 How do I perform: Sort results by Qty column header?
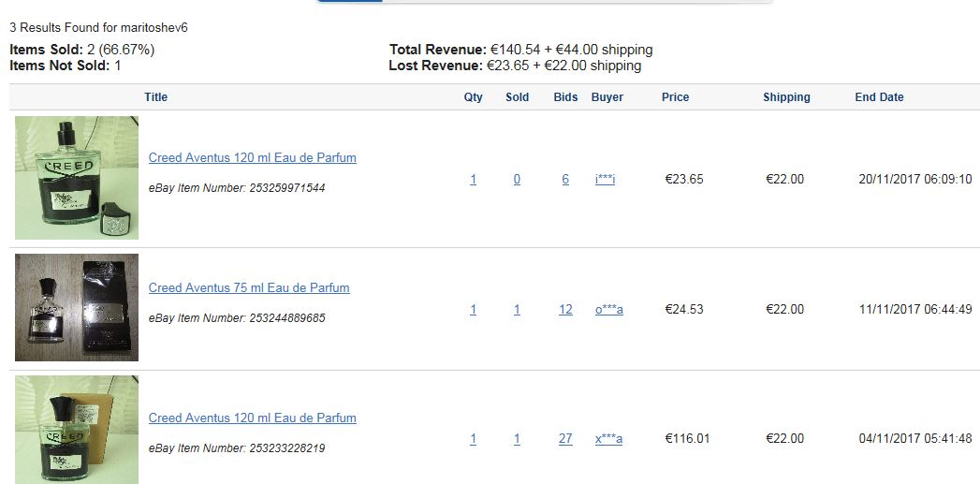tap(473, 97)
